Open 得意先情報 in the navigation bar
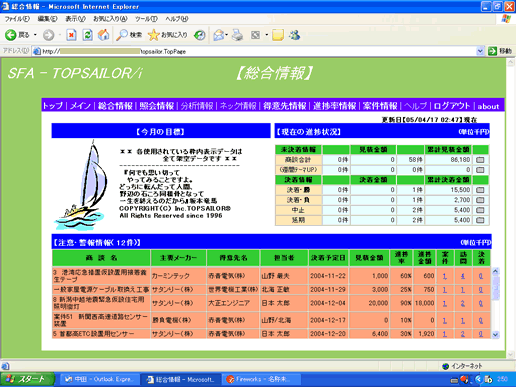516x387 pixels. (285, 106)
